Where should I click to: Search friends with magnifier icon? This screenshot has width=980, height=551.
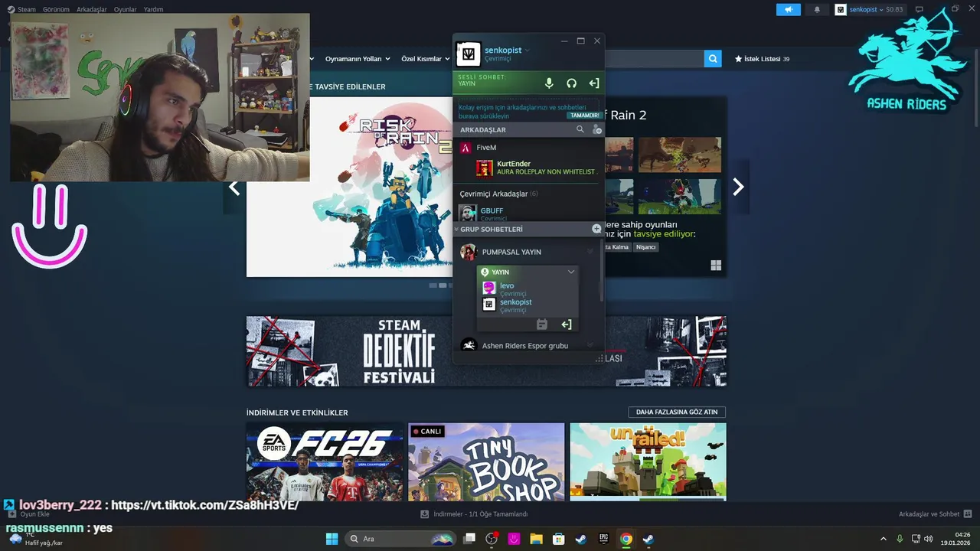click(x=580, y=129)
